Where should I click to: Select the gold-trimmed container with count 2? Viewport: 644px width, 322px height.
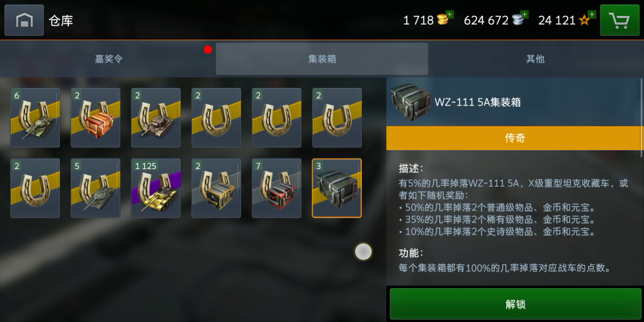point(216,188)
